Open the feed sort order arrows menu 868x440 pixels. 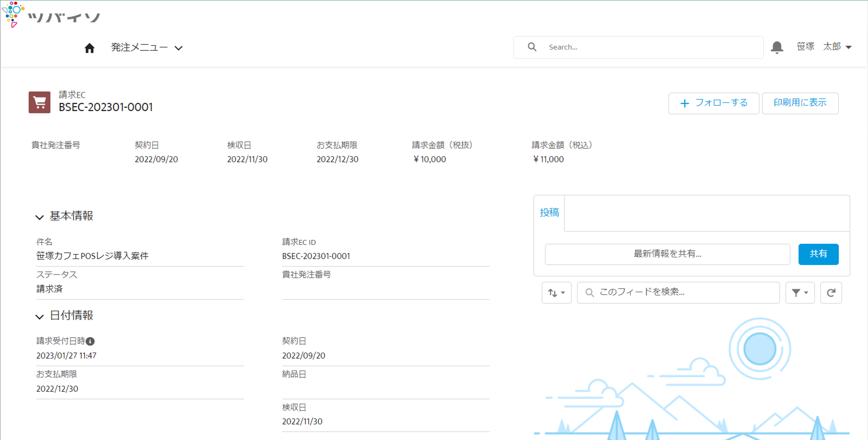[557, 292]
